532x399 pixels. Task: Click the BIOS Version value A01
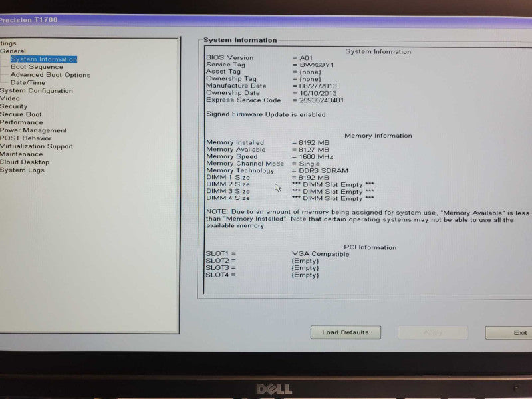click(x=306, y=58)
